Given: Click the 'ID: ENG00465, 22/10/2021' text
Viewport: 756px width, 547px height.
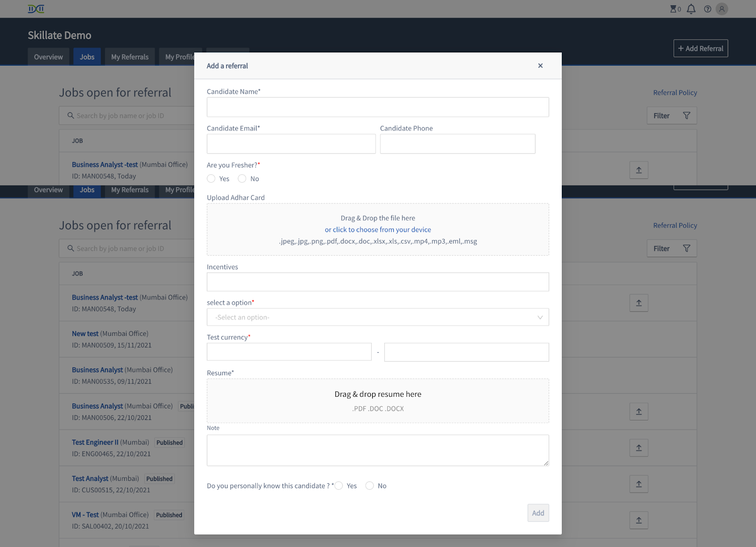Looking at the screenshot, I should 111,454.
